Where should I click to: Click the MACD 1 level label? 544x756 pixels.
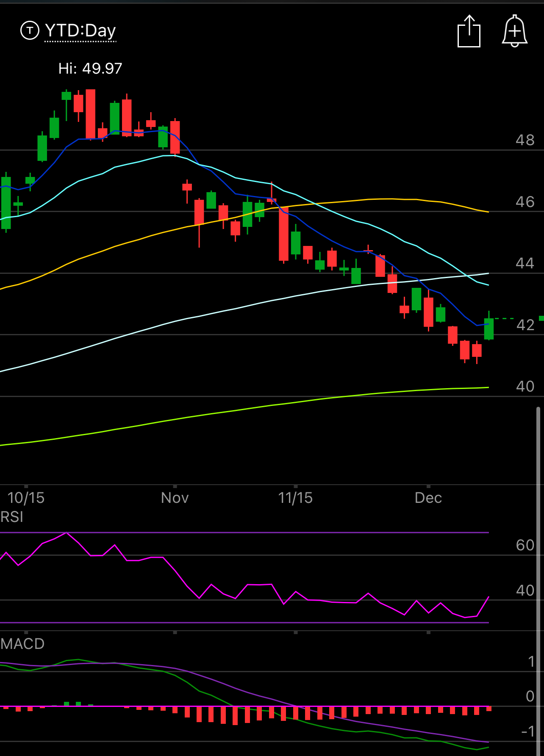(531, 662)
